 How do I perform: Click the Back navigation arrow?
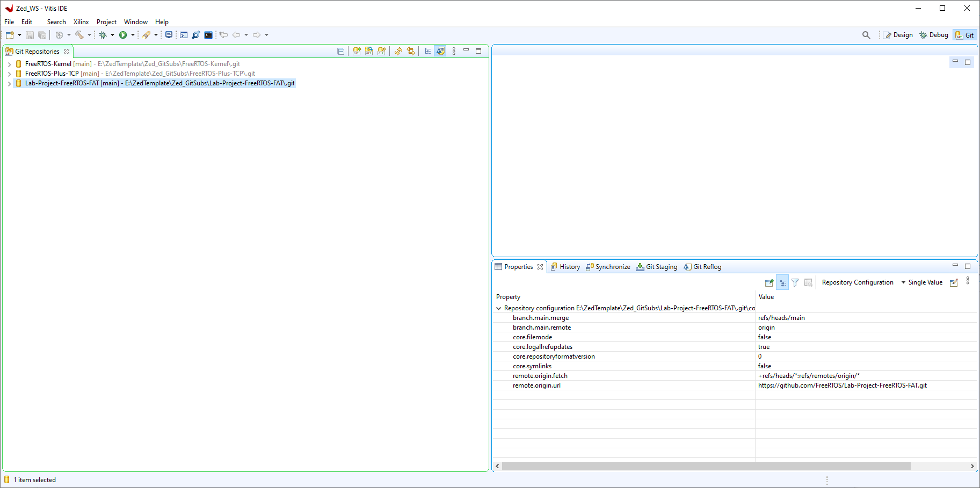click(236, 35)
